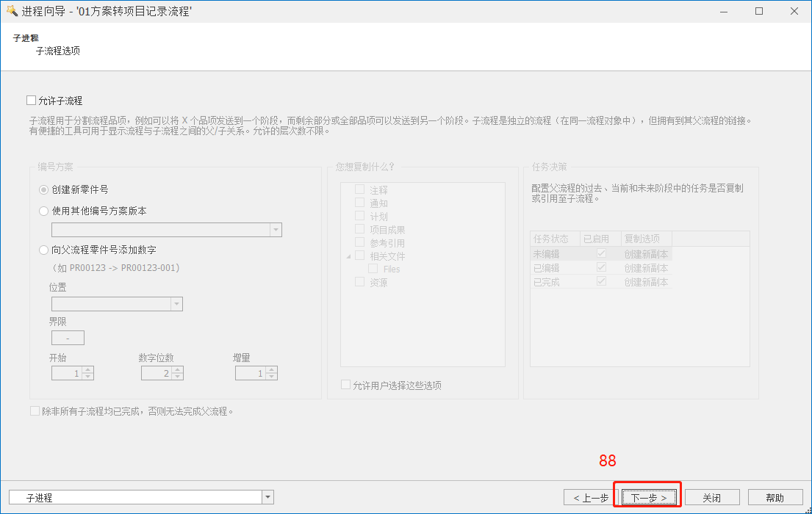选择"使用其他编号方案版本"单选按钮

43,211
